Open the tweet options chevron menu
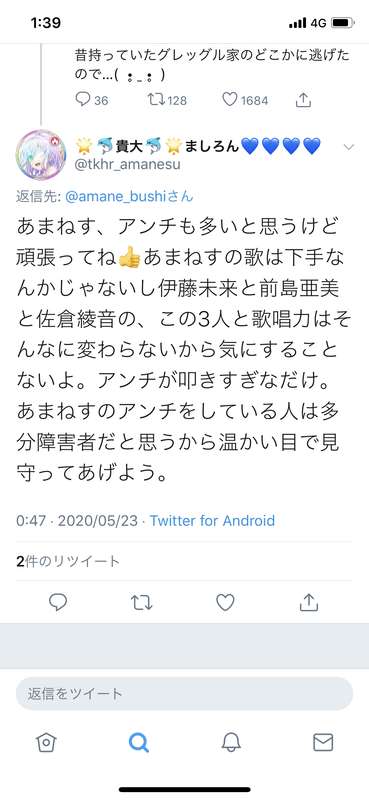The height and width of the screenshot is (800, 369). click(x=349, y=147)
